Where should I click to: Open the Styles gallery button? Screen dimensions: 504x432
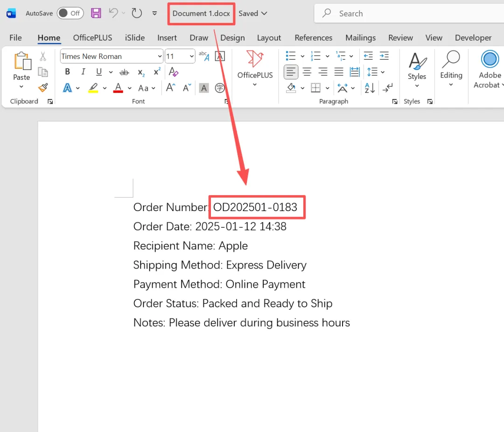click(417, 70)
